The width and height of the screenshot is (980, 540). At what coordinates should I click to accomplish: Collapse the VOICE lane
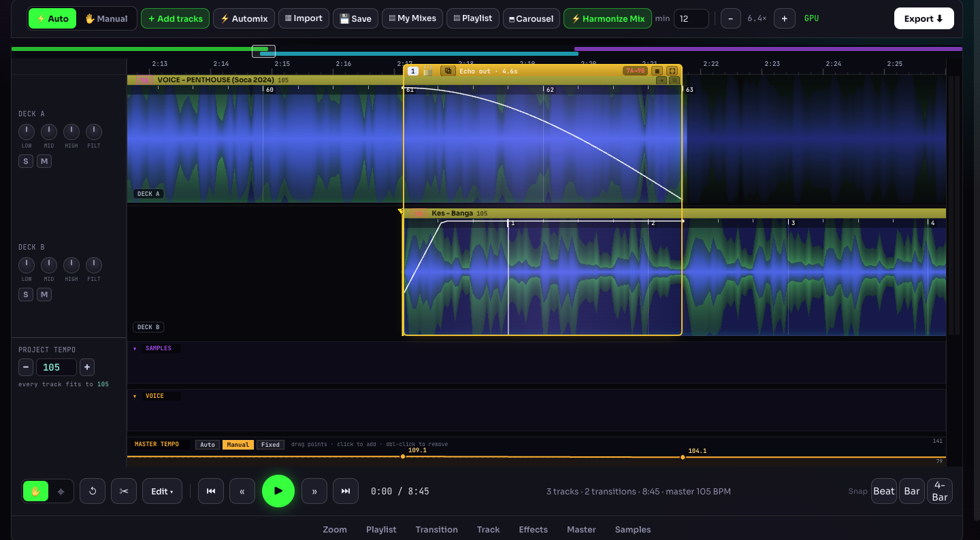135,396
